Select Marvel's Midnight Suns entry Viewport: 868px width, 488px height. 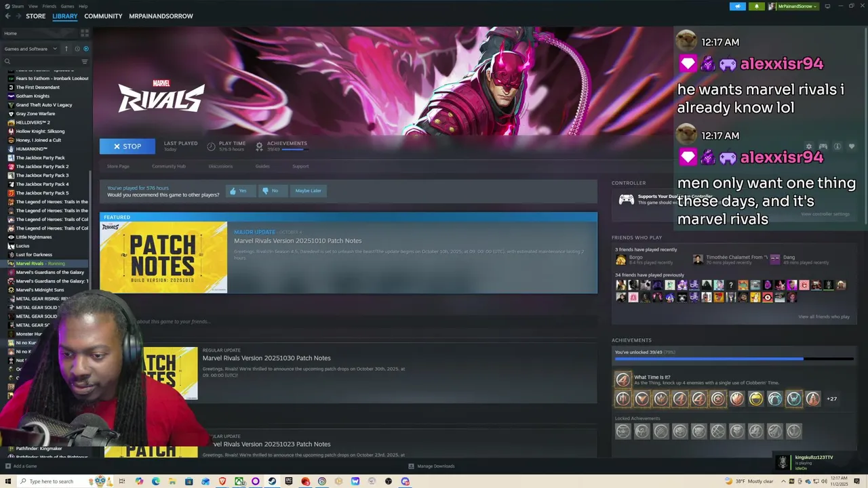click(x=40, y=289)
